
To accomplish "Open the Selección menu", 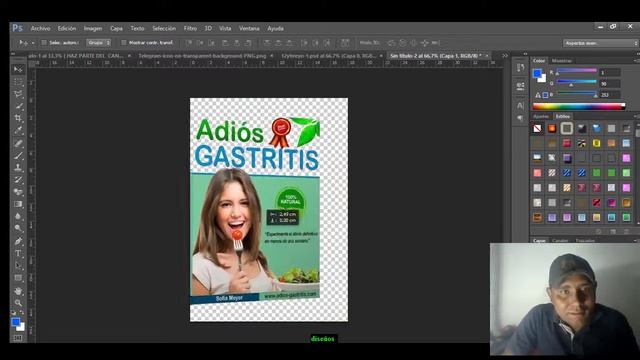I will (164, 28).
